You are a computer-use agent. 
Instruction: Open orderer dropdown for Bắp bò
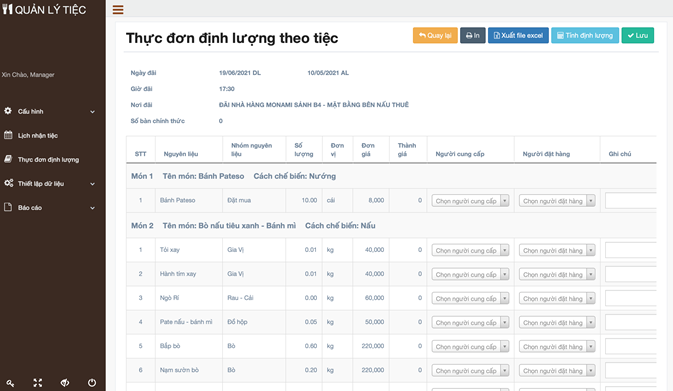tap(557, 346)
